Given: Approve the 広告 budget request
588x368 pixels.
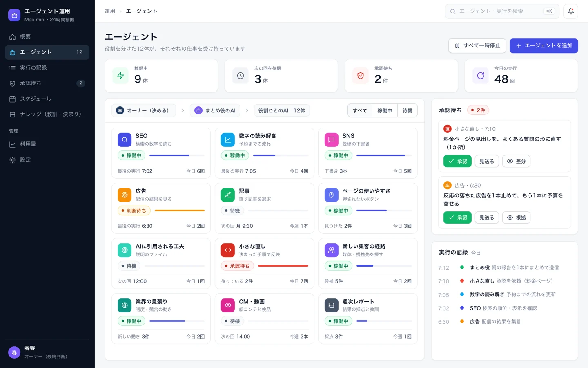Looking at the screenshot, I should click(x=457, y=218).
